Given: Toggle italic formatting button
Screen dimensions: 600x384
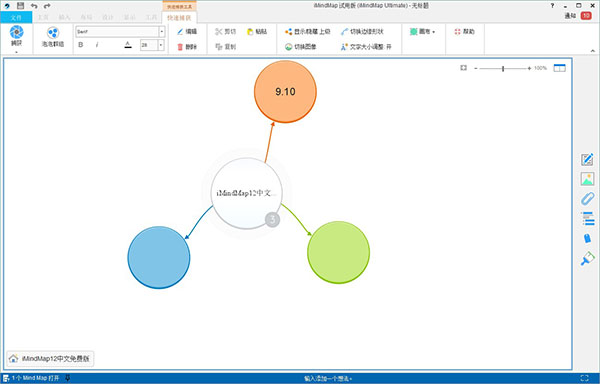Looking at the screenshot, I should [97, 45].
